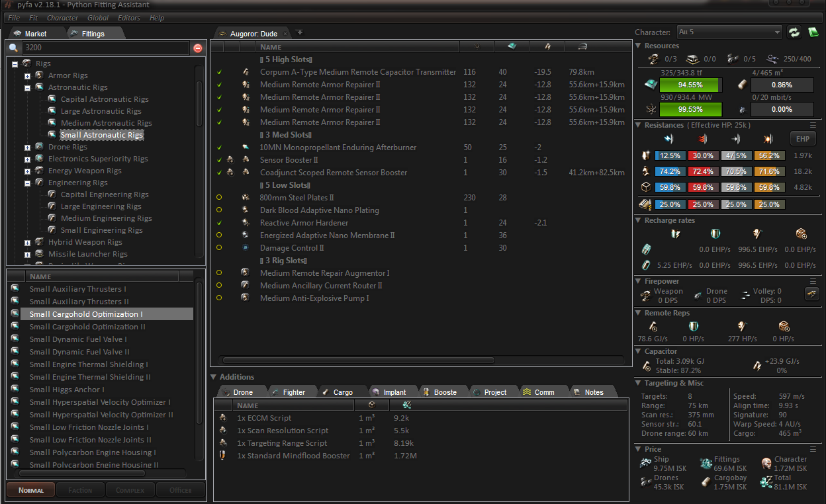
Task: Toggle state of Sensor Booster II
Action: click(x=219, y=160)
